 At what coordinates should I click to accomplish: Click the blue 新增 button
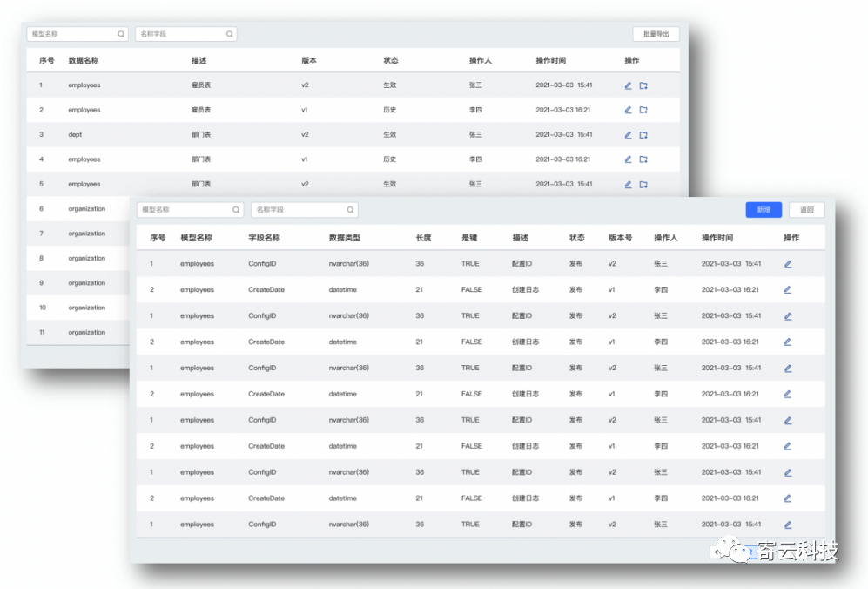pyautogui.click(x=764, y=209)
